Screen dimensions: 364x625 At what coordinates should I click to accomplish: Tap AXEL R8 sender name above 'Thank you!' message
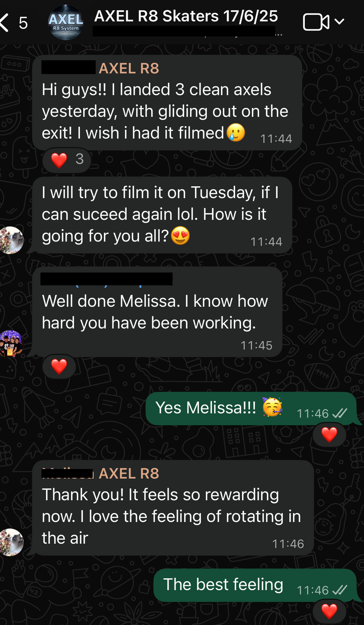pyautogui.click(x=129, y=474)
